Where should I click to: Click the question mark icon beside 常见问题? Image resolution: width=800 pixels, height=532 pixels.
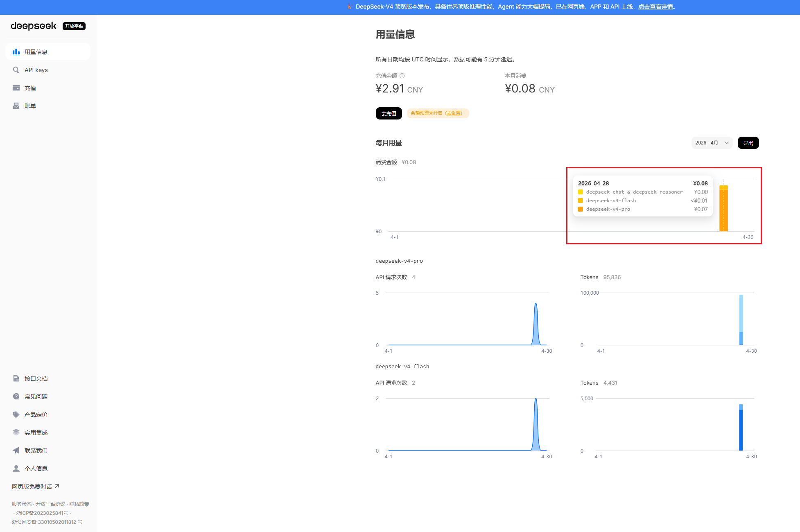[16, 396]
